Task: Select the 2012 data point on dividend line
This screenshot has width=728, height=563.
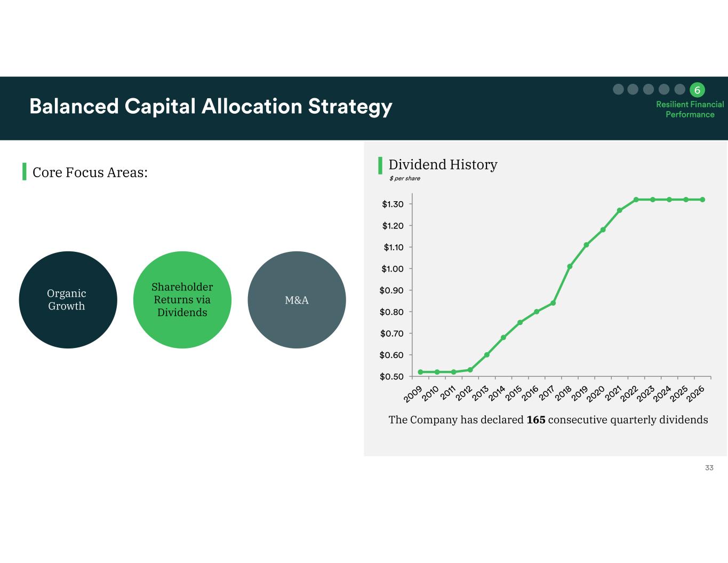Action: click(x=470, y=370)
